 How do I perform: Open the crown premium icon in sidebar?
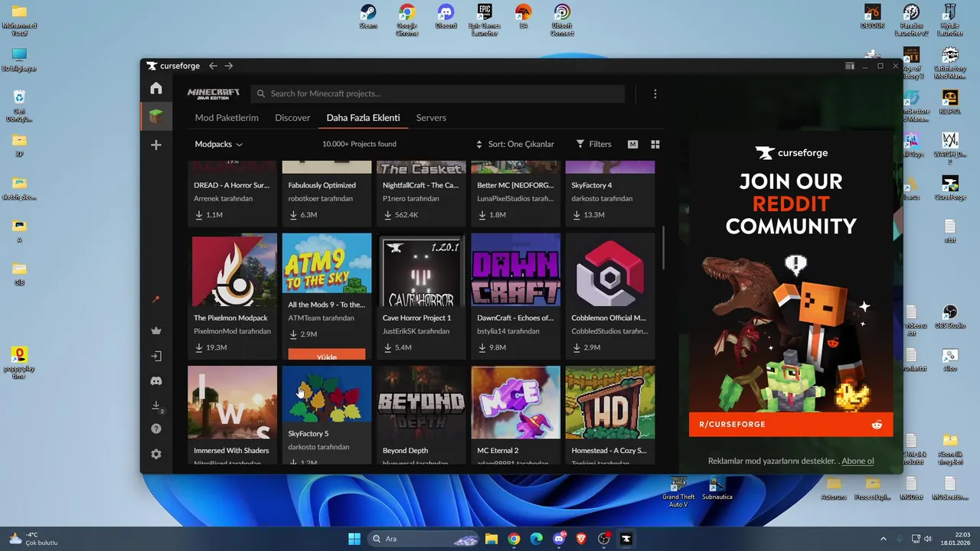coord(156,331)
